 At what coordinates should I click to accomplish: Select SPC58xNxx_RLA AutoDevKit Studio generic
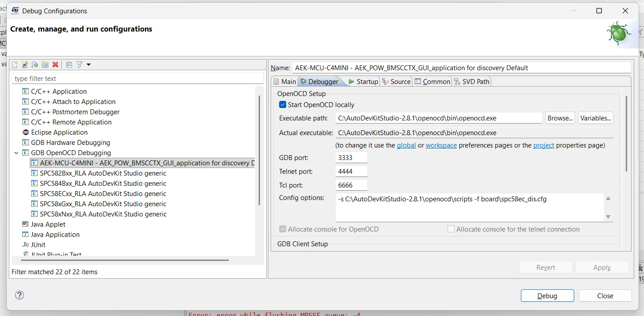(x=103, y=214)
